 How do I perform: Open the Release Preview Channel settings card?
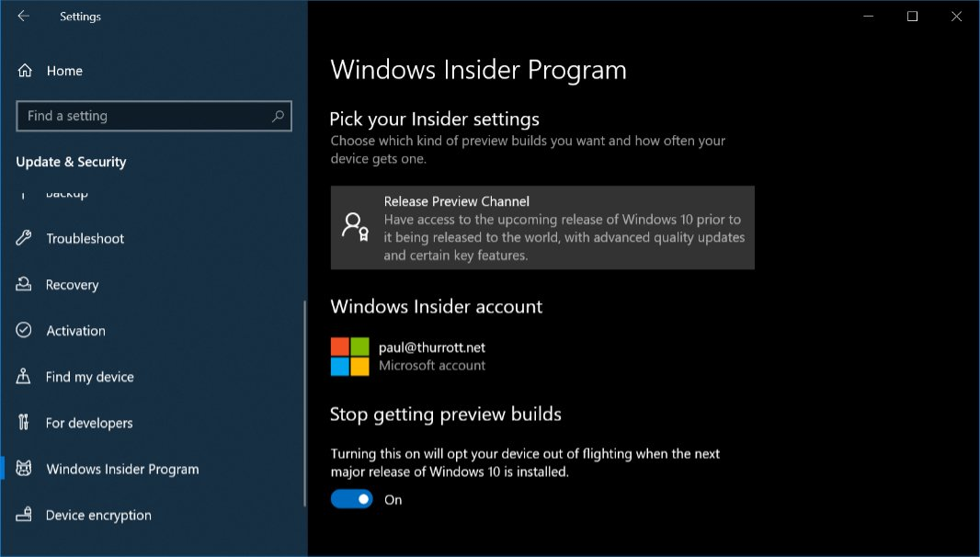(542, 228)
